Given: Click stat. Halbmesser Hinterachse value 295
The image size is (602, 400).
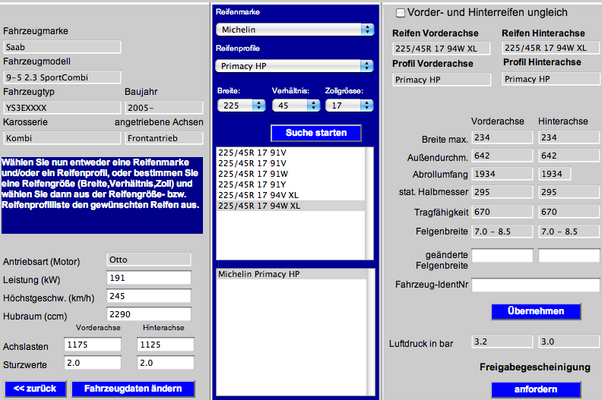Looking at the screenshot, I should tap(569, 192).
